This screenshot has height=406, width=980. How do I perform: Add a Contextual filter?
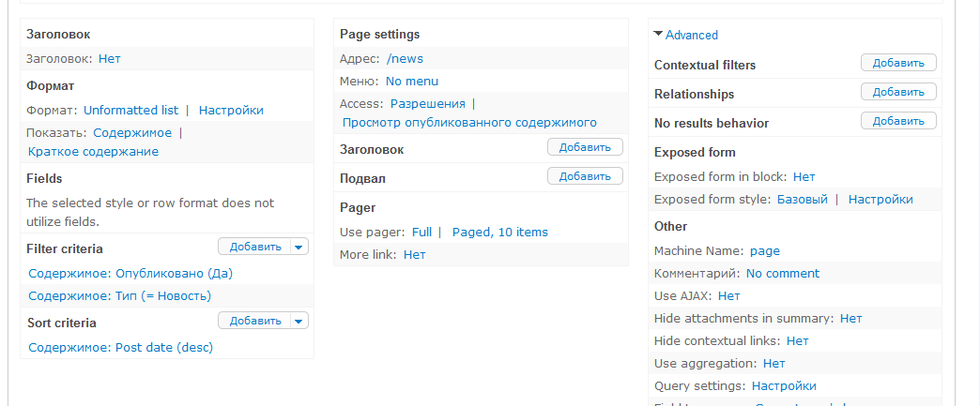tap(897, 63)
